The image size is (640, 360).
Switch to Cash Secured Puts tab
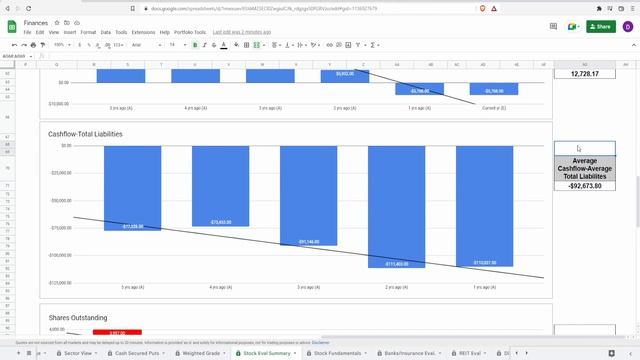pos(137,353)
